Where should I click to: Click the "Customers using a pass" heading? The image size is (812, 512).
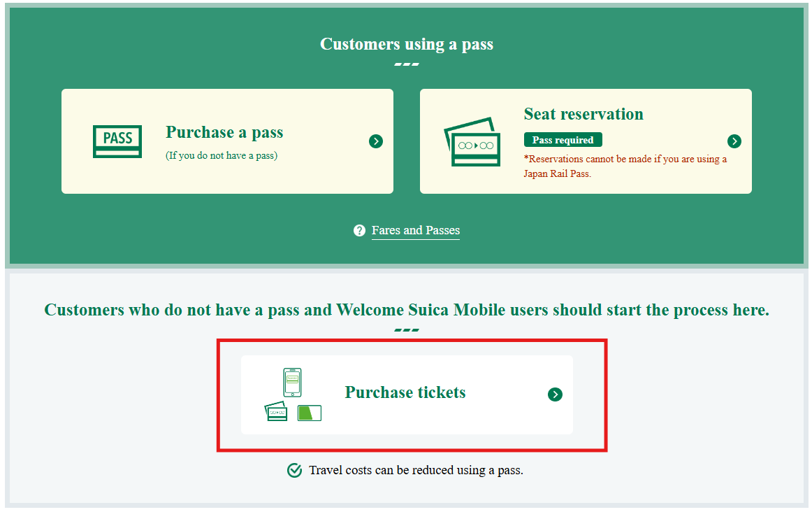click(x=407, y=44)
